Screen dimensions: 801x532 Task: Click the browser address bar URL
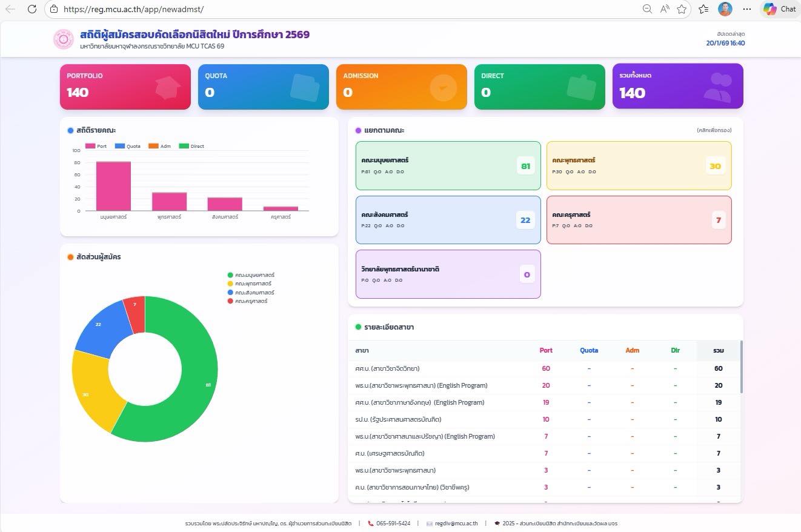click(133, 9)
